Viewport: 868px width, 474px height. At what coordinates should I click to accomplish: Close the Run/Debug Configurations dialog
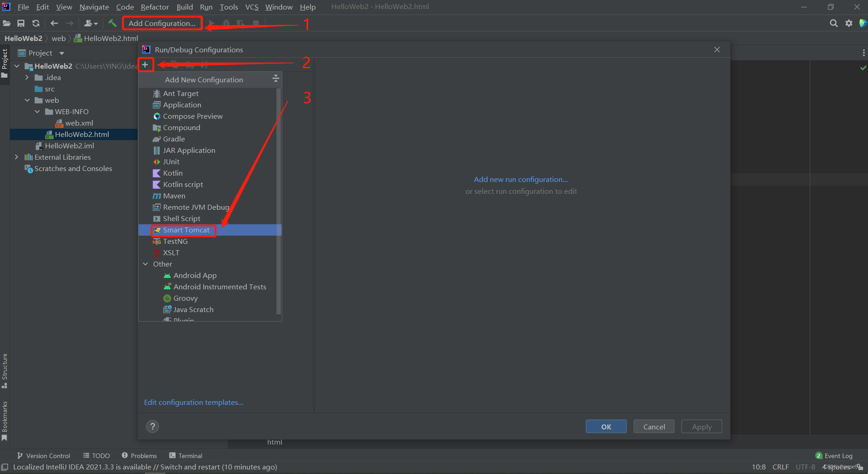[x=717, y=50]
